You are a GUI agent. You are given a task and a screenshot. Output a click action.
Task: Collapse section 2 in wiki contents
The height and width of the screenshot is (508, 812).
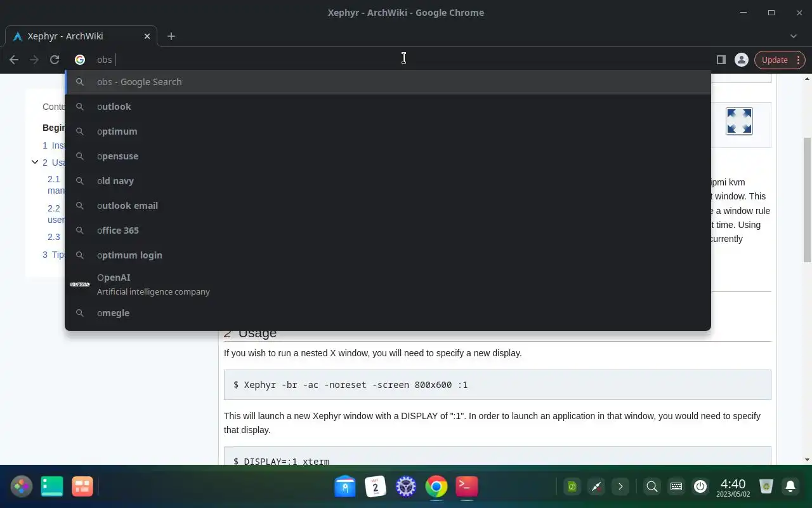(35, 163)
